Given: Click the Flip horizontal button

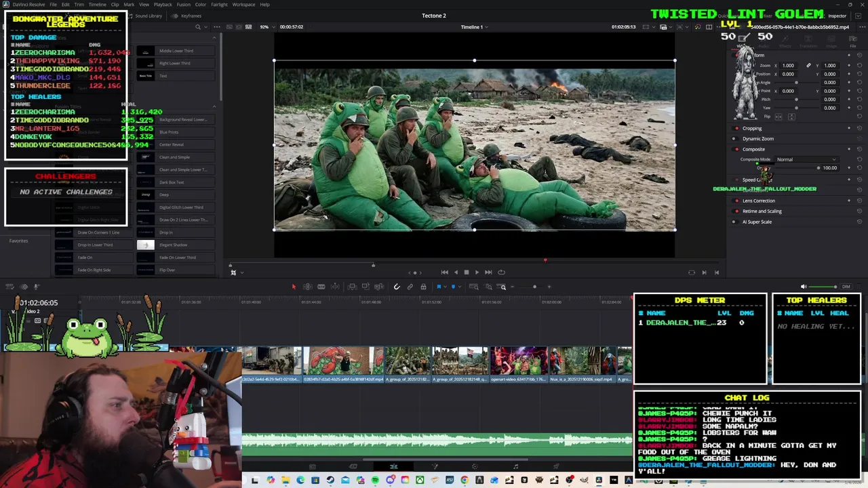Looking at the screenshot, I should (x=778, y=117).
